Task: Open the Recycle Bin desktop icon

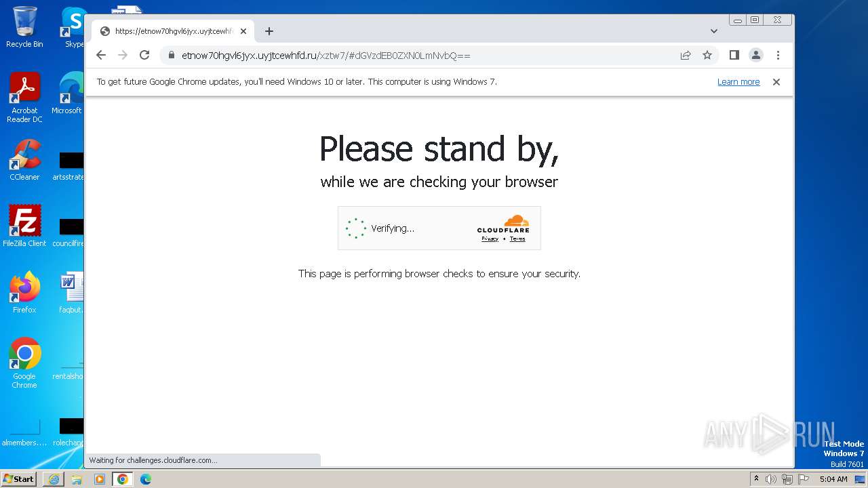Action: click(24, 27)
